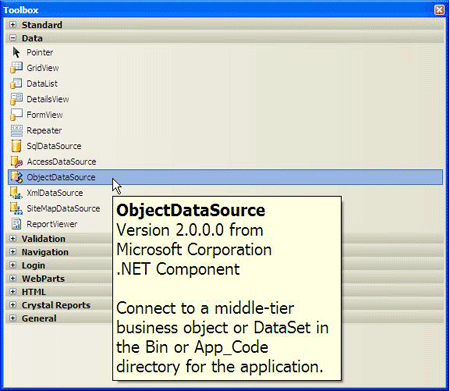Click the XmlDataSource icon
450x391 pixels.
tap(16, 193)
